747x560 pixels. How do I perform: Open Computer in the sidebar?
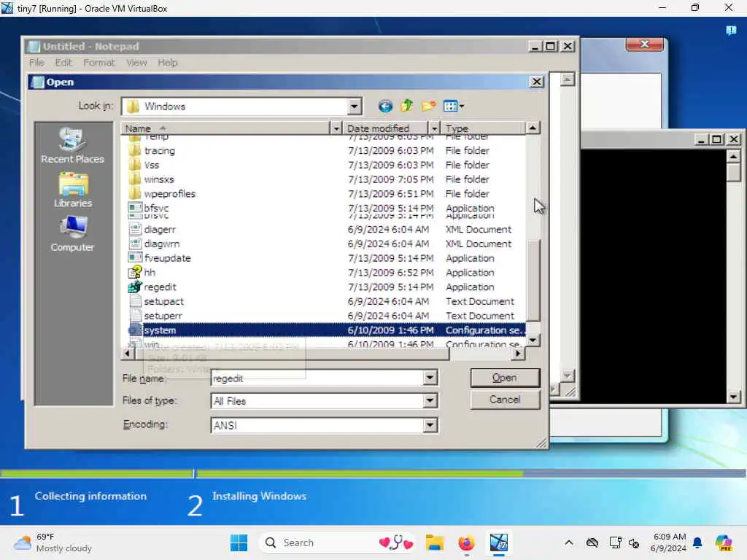72,234
